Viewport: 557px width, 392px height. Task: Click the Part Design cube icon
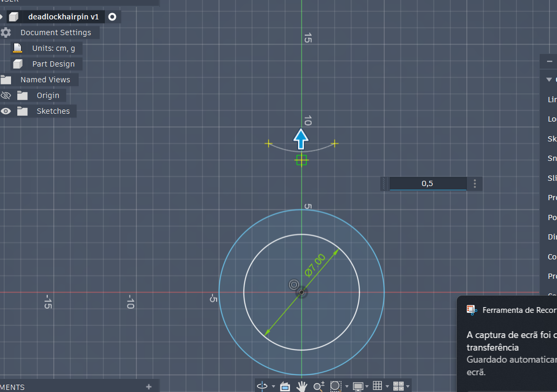18,64
